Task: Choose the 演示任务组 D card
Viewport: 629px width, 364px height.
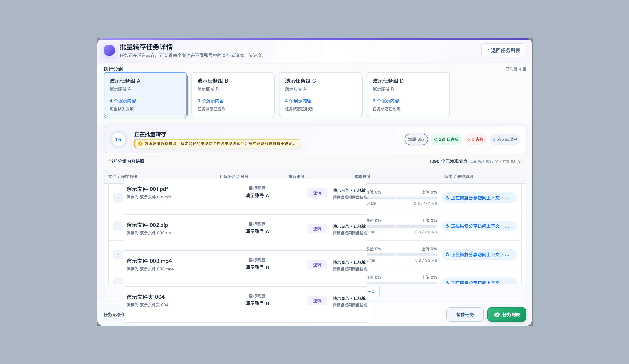Action: pyautogui.click(x=408, y=94)
